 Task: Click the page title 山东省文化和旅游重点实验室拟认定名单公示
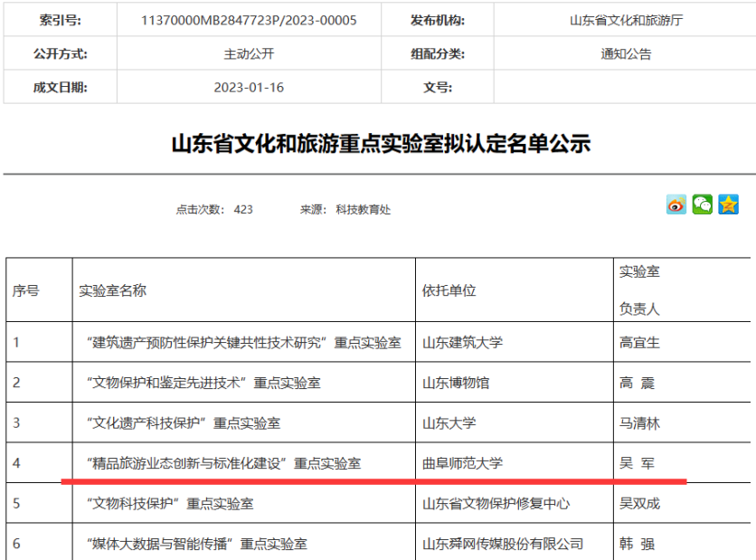click(x=381, y=143)
